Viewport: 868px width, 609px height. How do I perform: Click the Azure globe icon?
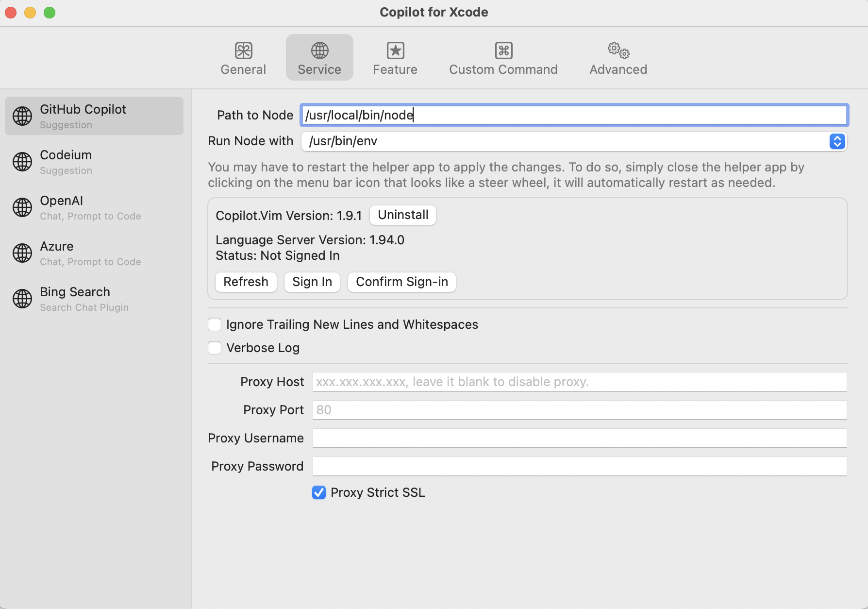pos(22,253)
